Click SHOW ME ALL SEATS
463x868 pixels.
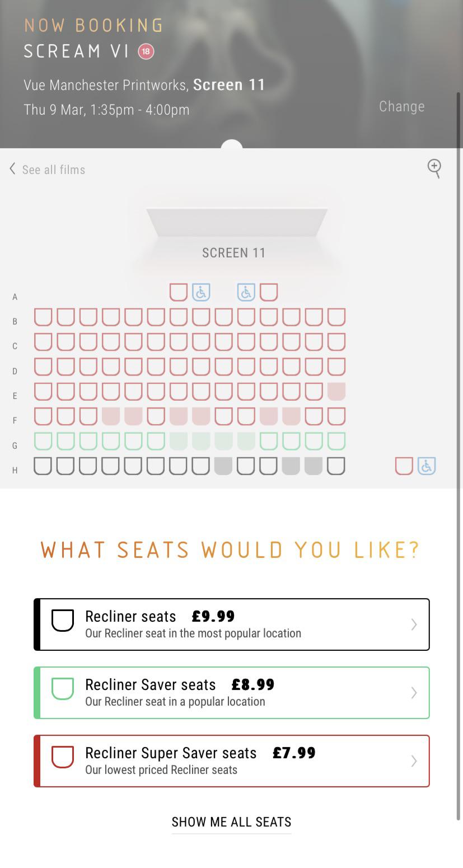[x=231, y=822]
